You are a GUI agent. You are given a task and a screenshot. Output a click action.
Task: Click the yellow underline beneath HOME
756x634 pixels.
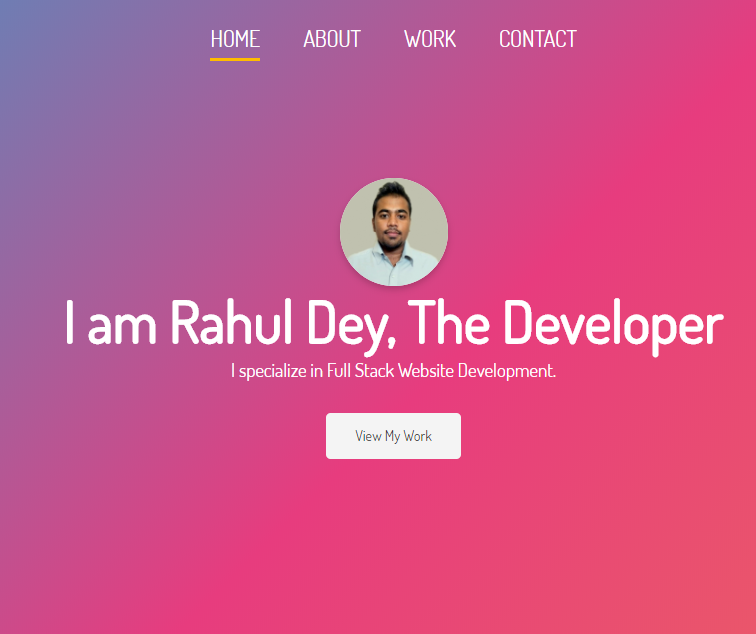(x=235, y=59)
